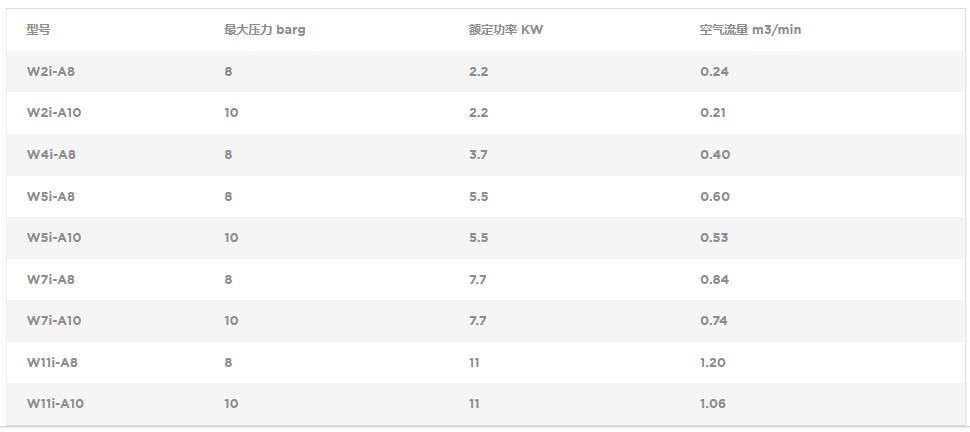970x432 pixels.
Task: Select the W7i-A8 model cell
Action: coord(51,280)
